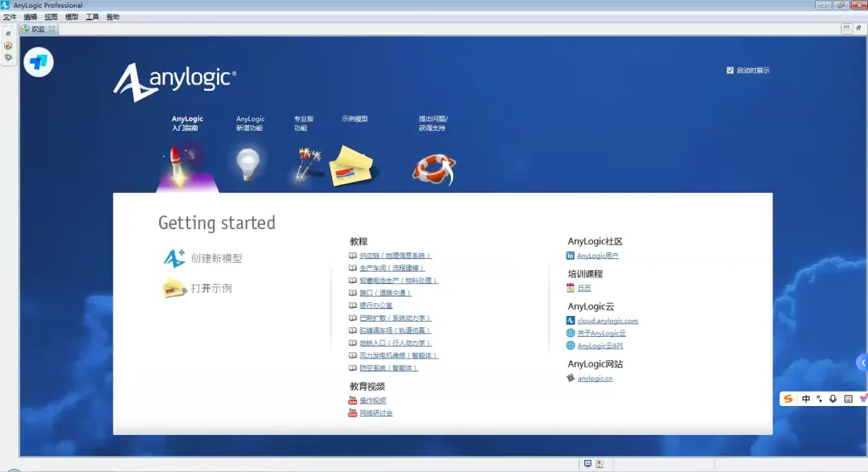Open the anylogic.cn website link
The height and width of the screenshot is (472, 868).
click(x=595, y=379)
